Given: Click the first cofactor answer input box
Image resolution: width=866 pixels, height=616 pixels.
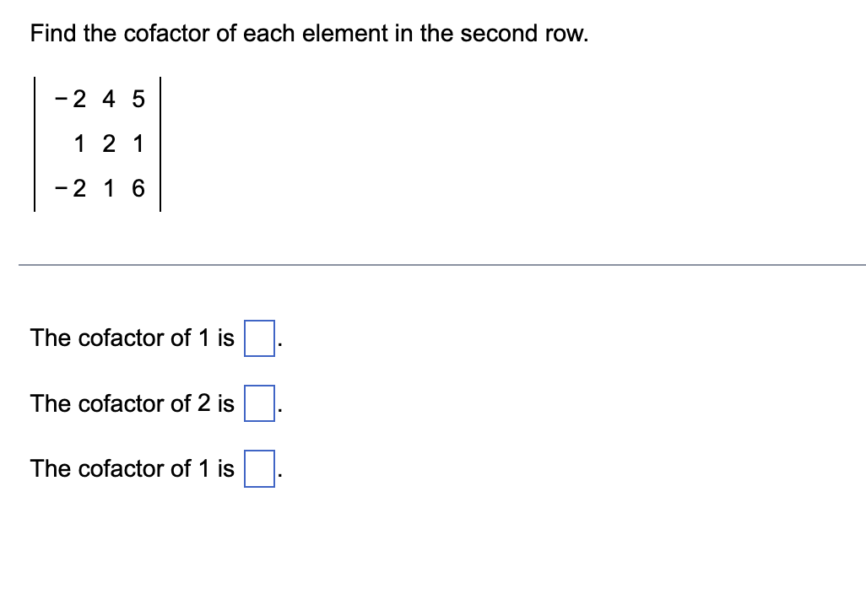Looking at the screenshot, I should (258, 340).
